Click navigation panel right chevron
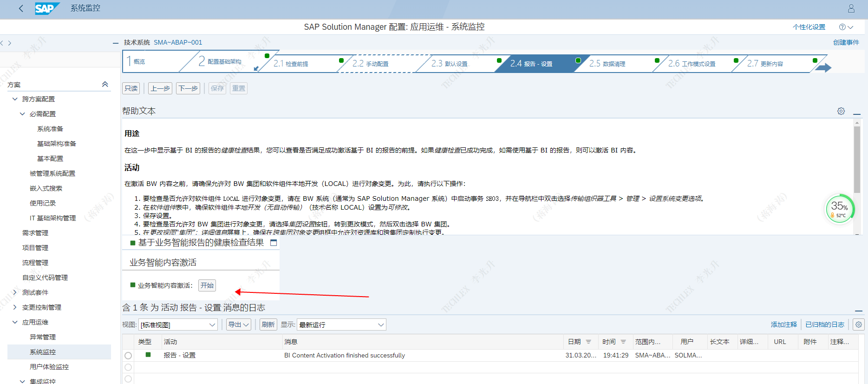This screenshot has width=868, height=384. coord(9,43)
